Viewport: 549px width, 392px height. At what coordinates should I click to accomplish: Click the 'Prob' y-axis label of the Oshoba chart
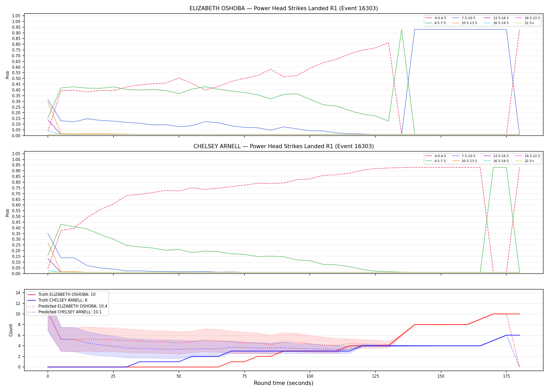point(8,75)
